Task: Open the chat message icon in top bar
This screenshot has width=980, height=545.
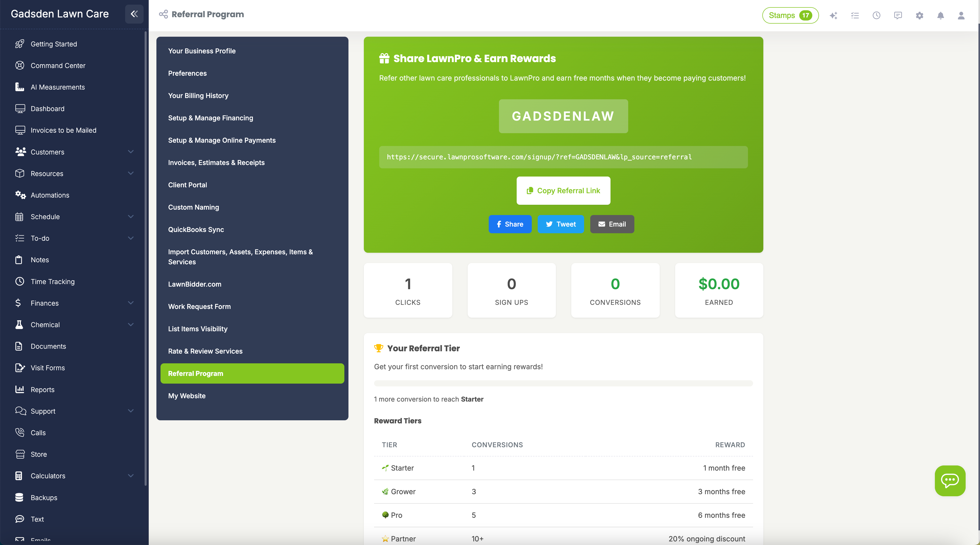Action: click(898, 16)
